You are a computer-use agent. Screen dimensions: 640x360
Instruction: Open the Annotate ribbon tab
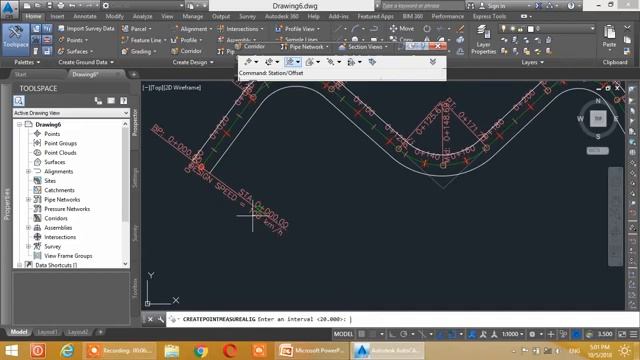(x=85, y=16)
